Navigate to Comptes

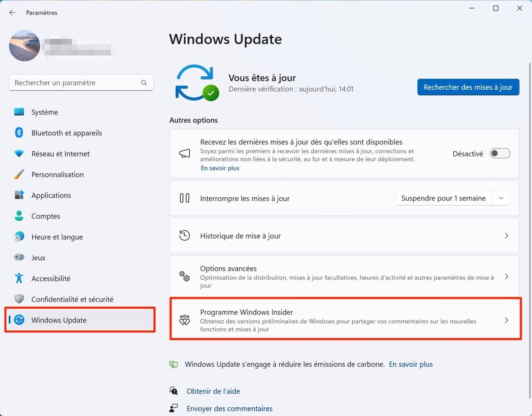(x=81, y=216)
